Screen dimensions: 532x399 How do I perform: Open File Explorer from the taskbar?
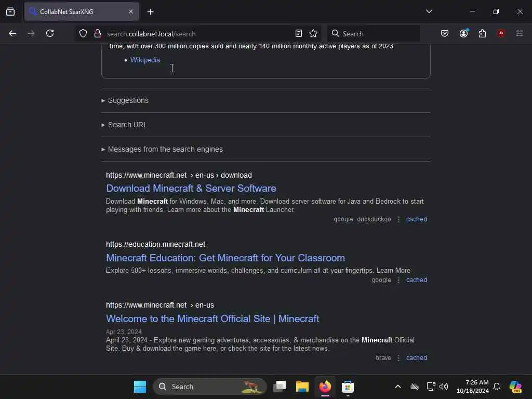click(302, 387)
